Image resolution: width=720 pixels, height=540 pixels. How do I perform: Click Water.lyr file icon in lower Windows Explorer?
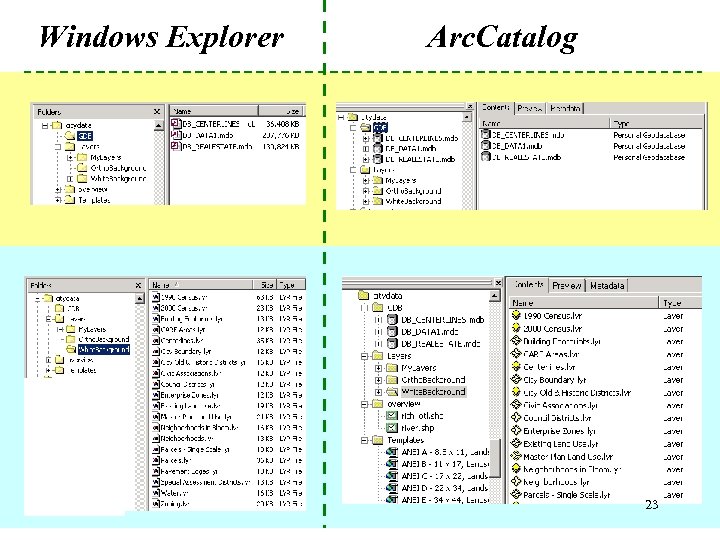pyautogui.click(x=156, y=493)
